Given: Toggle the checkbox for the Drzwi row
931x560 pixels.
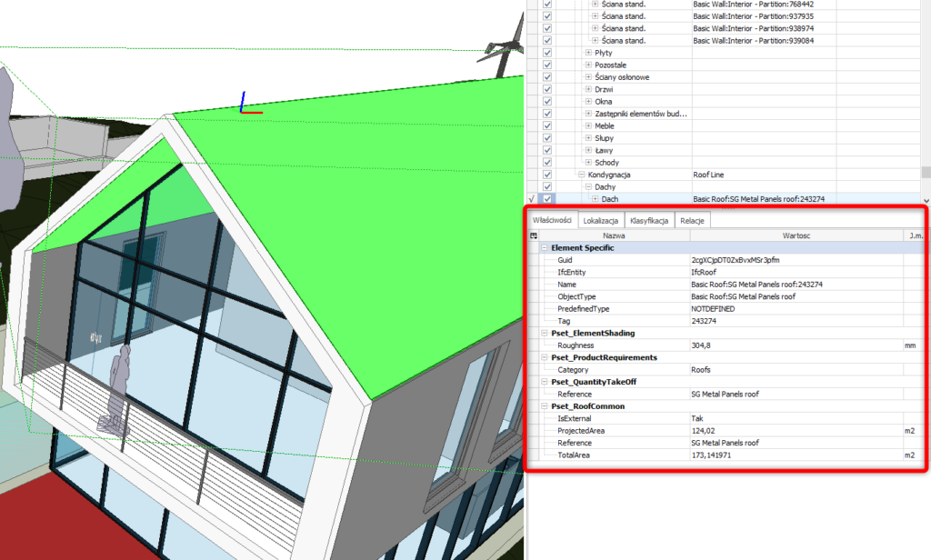Looking at the screenshot, I should pyautogui.click(x=547, y=89).
